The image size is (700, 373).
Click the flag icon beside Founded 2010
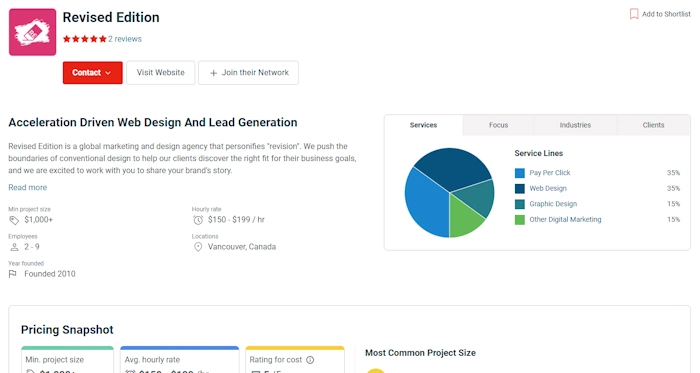pyautogui.click(x=12, y=274)
